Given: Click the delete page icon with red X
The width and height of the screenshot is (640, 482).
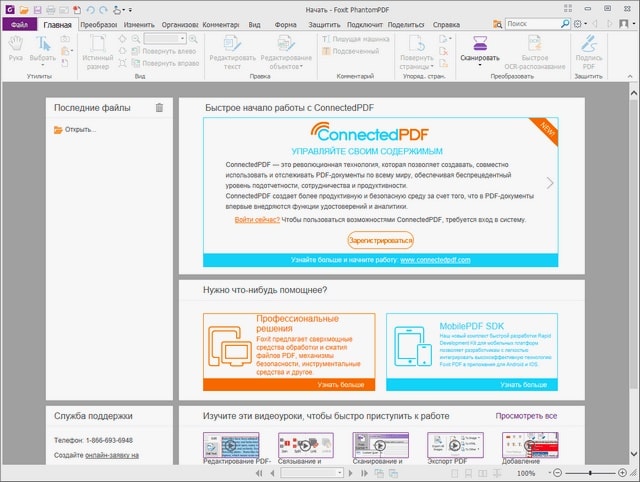Looking at the screenshot, I should pyautogui.click(x=444, y=51).
